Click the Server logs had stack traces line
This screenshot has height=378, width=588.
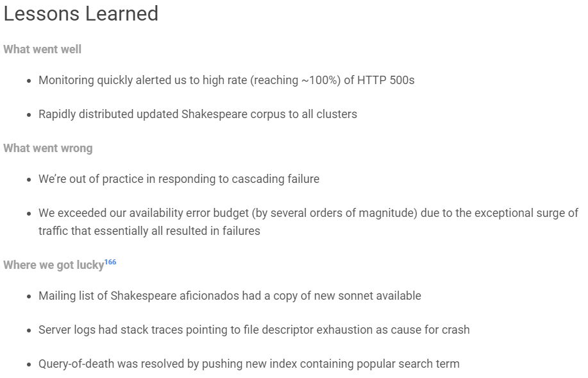(x=254, y=330)
